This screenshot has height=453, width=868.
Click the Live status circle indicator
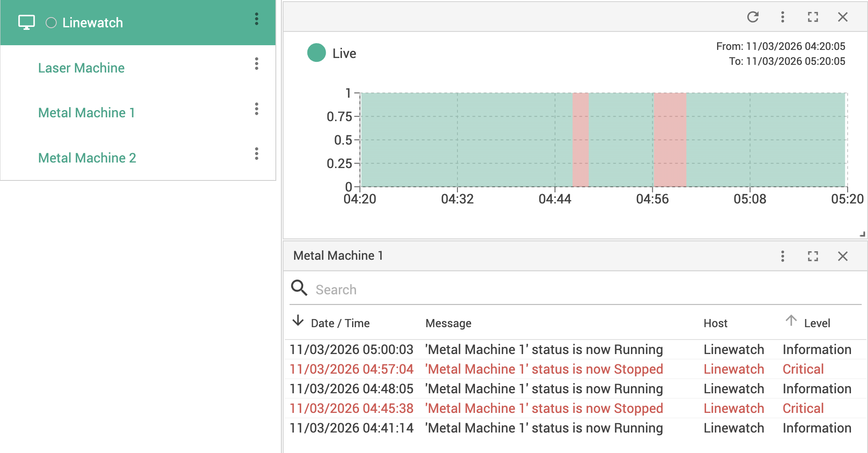click(316, 53)
